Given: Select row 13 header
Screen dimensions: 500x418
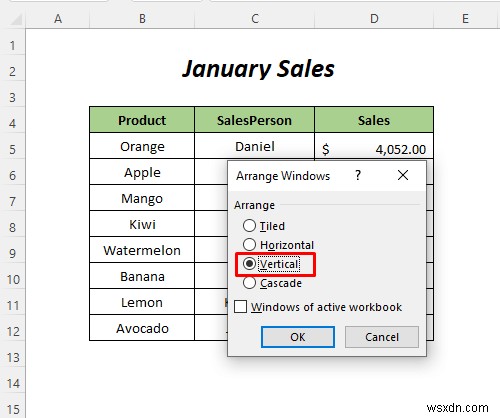Looking at the screenshot, I should coord(13,357).
